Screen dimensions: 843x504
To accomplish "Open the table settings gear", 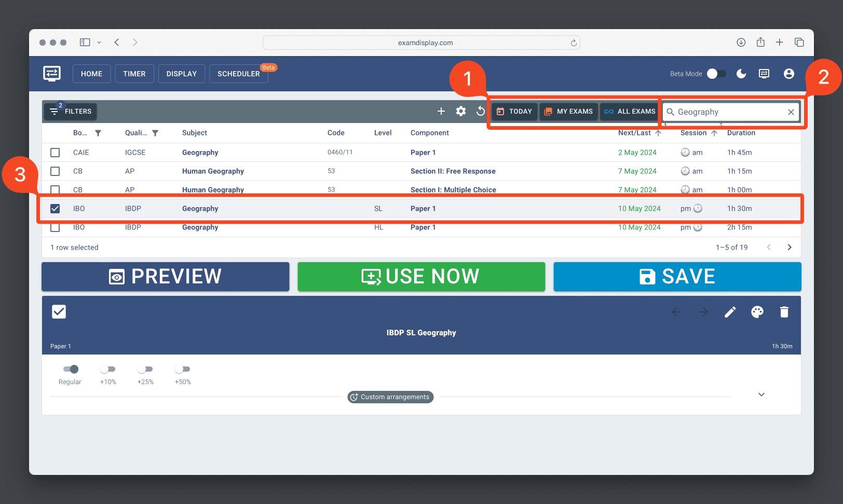I will point(460,111).
